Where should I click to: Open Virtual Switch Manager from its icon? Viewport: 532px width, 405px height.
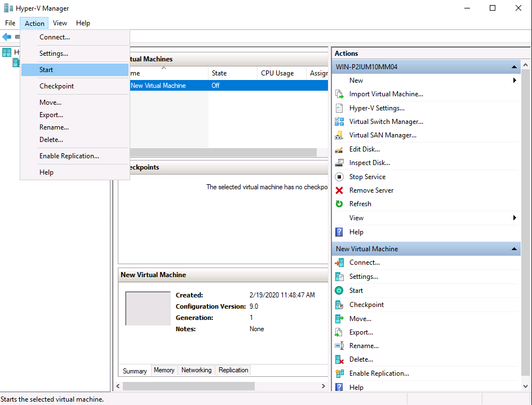click(x=339, y=122)
